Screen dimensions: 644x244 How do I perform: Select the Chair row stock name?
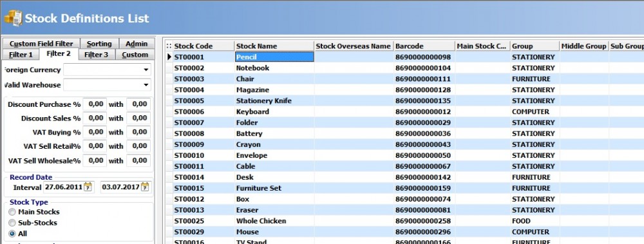click(x=274, y=79)
